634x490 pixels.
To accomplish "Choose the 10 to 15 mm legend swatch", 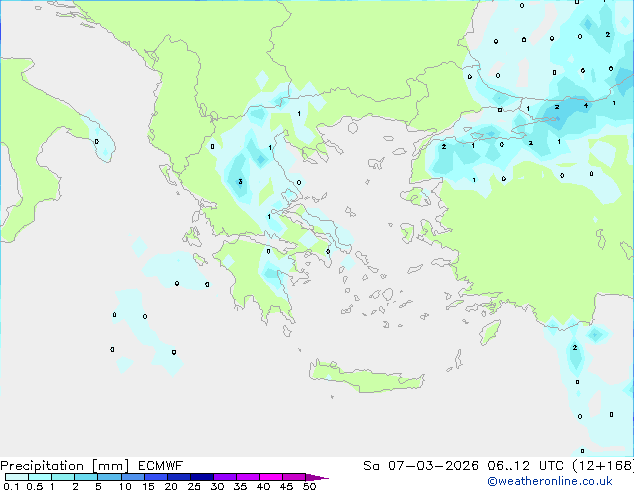I will (132, 477).
